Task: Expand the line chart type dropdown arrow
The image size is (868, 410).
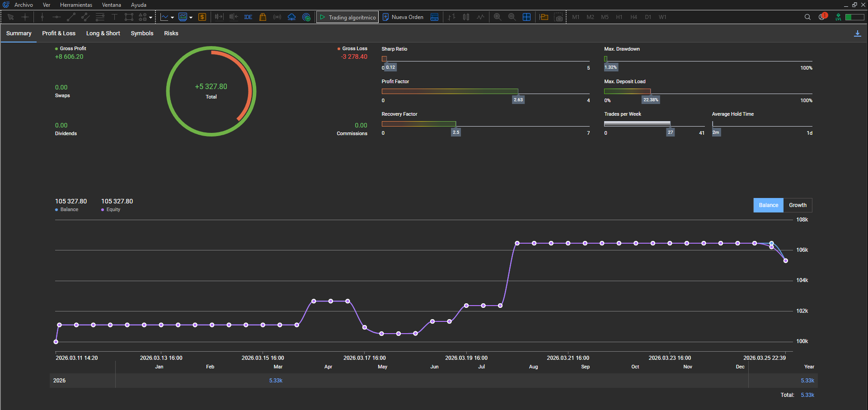Action: point(172,18)
